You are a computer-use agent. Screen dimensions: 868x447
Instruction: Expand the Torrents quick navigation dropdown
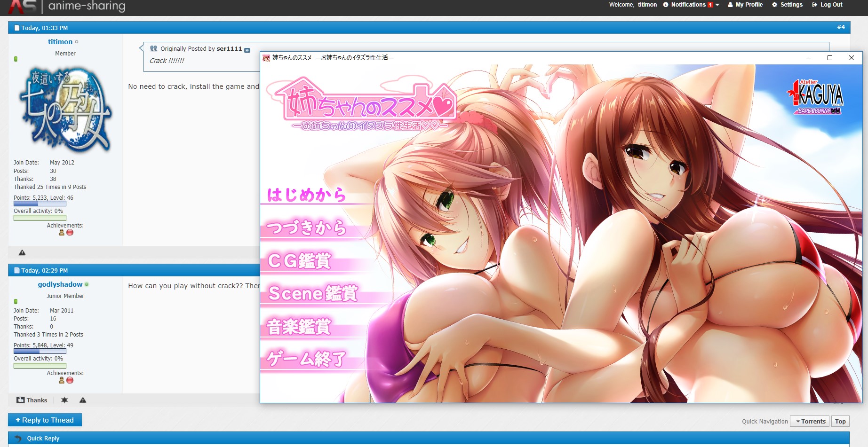[810, 421]
